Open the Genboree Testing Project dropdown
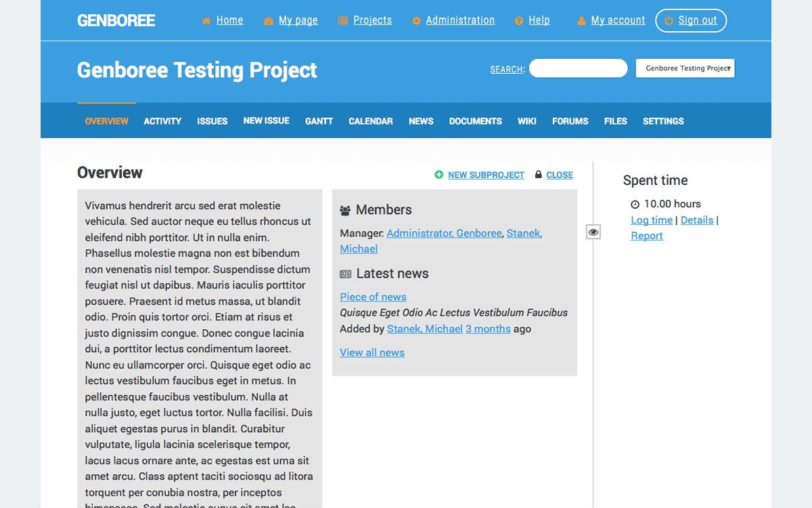 (x=685, y=68)
